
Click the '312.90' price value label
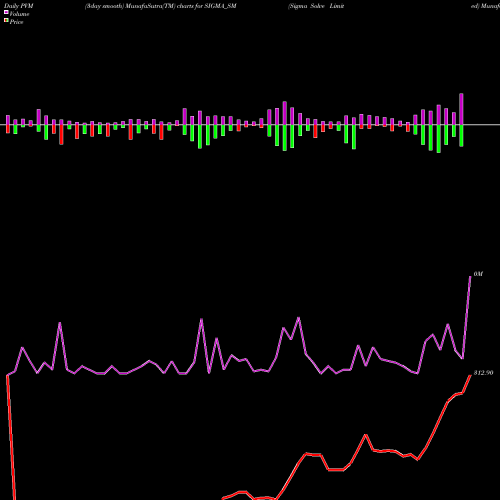pos(483,373)
